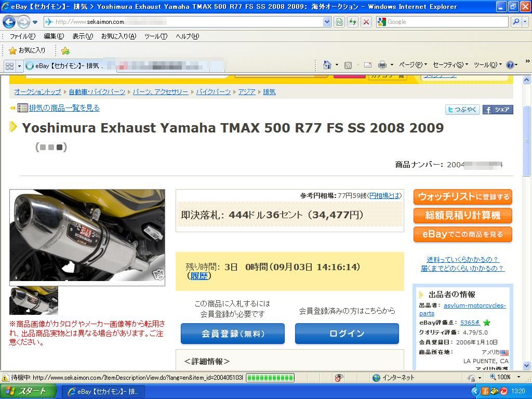Screen dimensions: 532x399
Task: Open the ツール(T) menu in menu bar
Action: 156,36
